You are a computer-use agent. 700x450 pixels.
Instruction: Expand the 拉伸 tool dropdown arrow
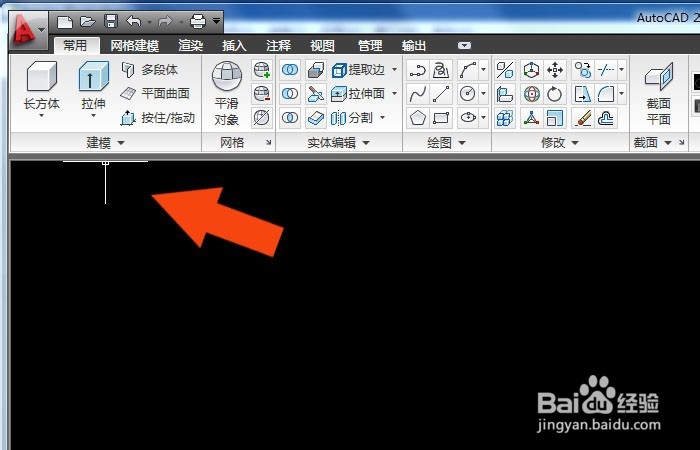coord(94,116)
